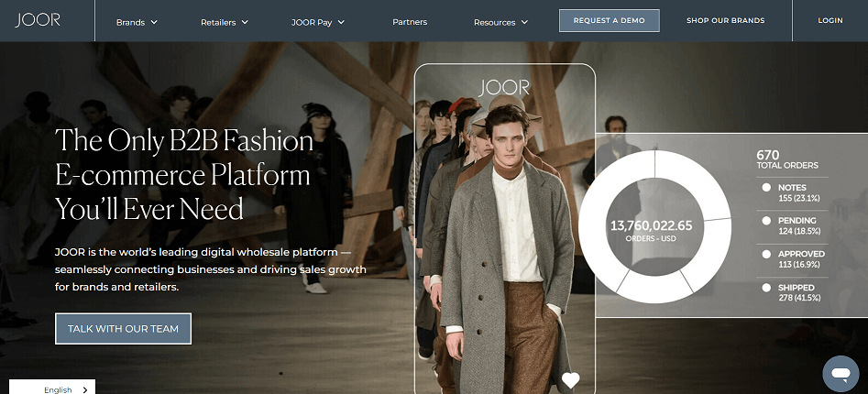Click the 670 Total Orders text
868x394 pixels.
(786, 159)
